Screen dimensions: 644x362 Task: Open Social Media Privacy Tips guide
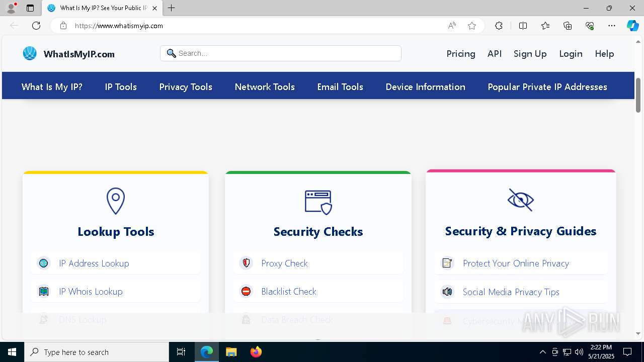[x=511, y=292]
